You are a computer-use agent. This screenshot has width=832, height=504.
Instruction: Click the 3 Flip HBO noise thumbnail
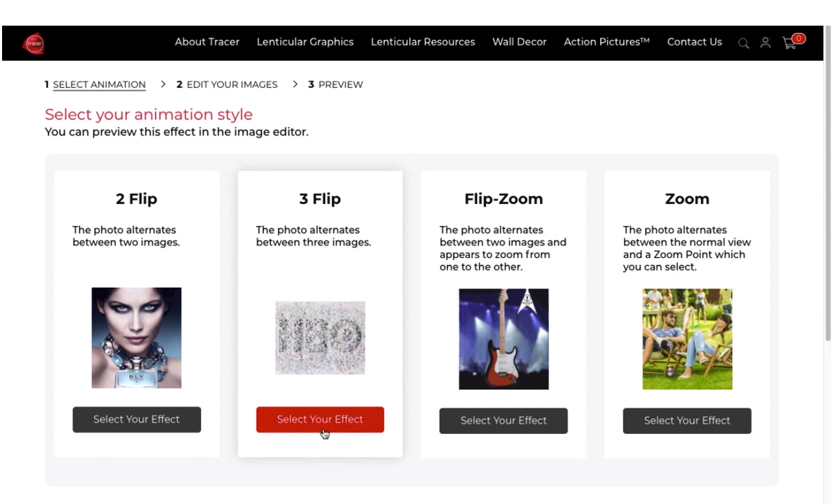[320, 338]
